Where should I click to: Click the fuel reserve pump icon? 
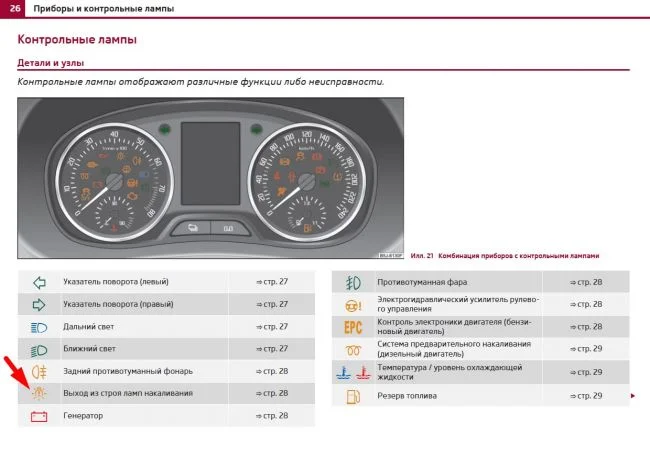[x=353, y=397]
